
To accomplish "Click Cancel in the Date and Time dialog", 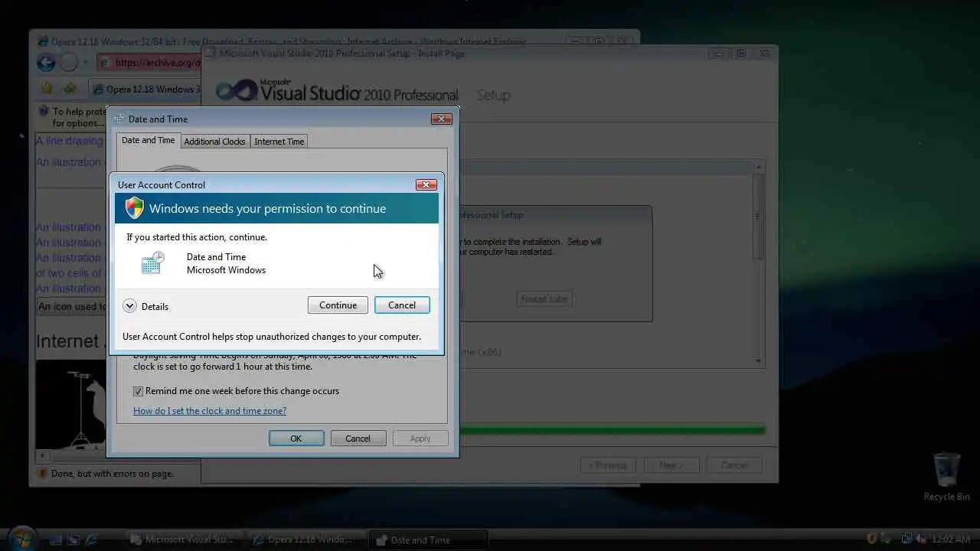I will point(358,439).
